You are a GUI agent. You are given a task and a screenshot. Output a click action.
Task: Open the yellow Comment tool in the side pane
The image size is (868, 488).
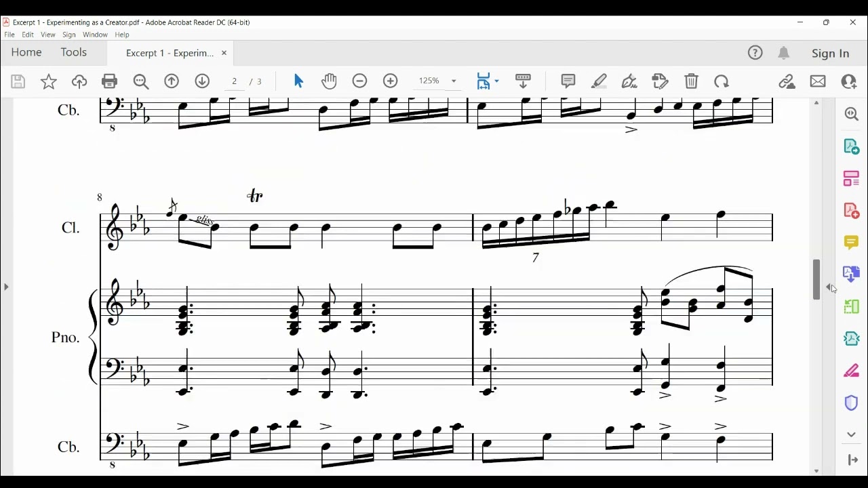pyautogui.click(x=852, y=242)
